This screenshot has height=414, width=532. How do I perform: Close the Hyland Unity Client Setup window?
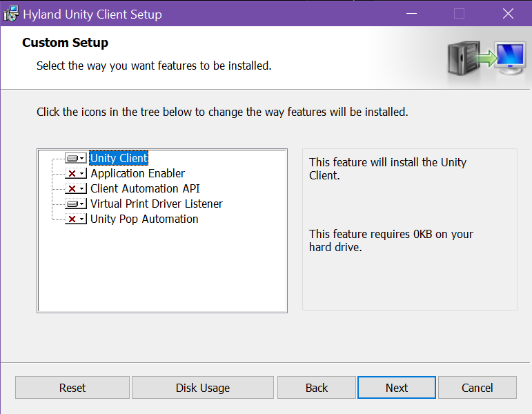(x=508, y=14)
